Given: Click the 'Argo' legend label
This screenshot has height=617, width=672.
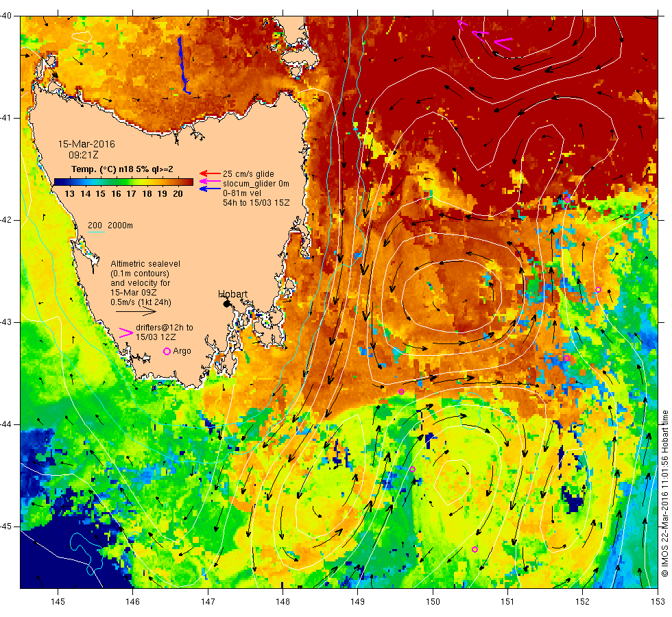Looking at the screenshot, I should click(x=182, y=351).
